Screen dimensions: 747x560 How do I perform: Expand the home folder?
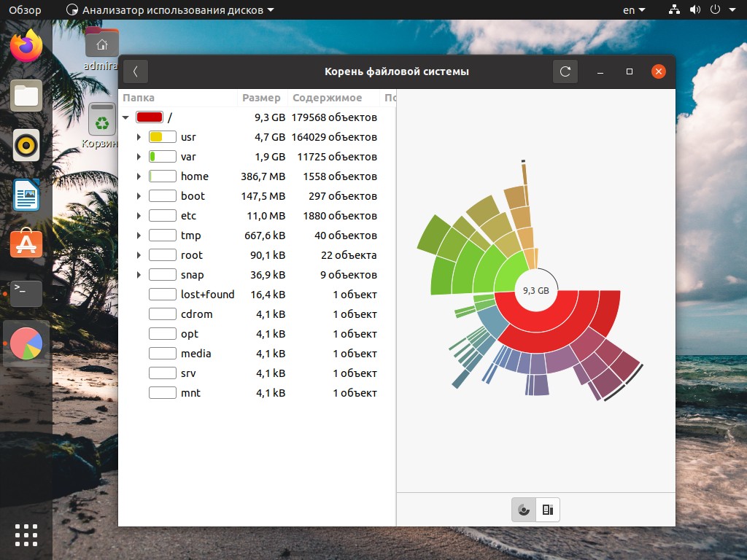point(139,176)
